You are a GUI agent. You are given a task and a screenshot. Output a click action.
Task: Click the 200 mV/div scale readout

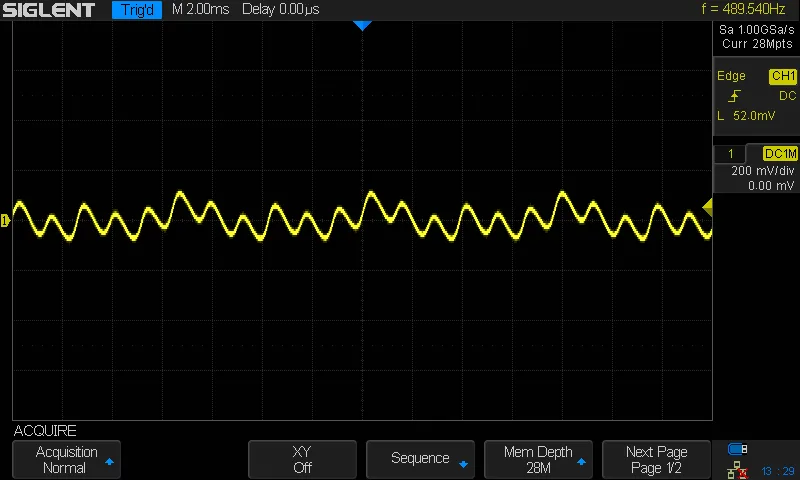(x=763, y=171)
